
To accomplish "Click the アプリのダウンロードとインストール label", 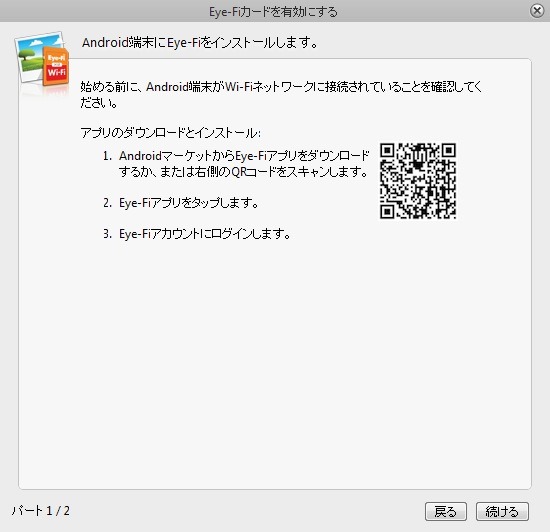I will 170,133.
